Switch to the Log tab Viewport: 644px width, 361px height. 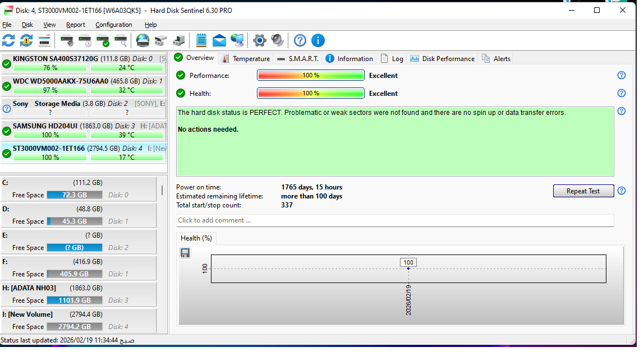[392, 59]
